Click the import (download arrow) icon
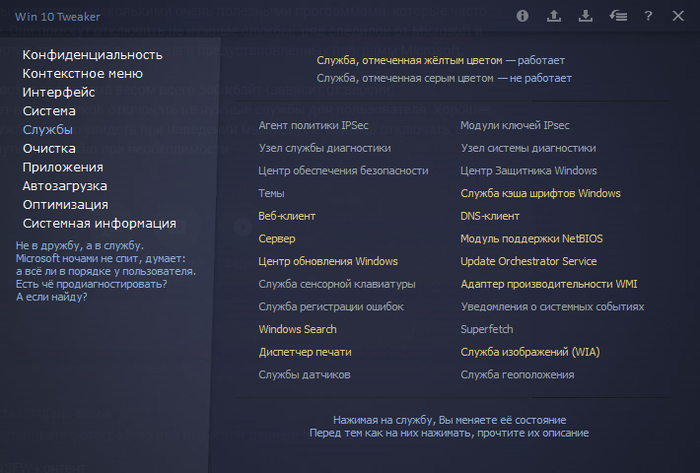 tap(586, 16)
